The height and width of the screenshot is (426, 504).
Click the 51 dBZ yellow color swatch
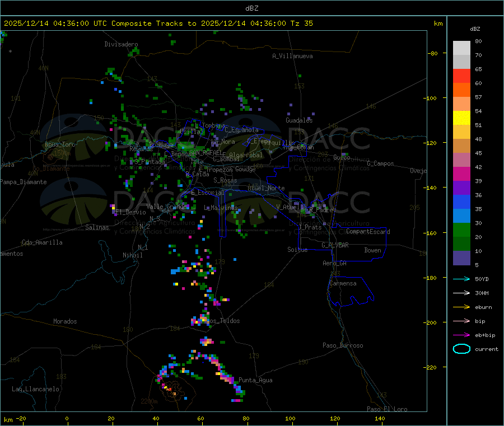click(461, 118)
